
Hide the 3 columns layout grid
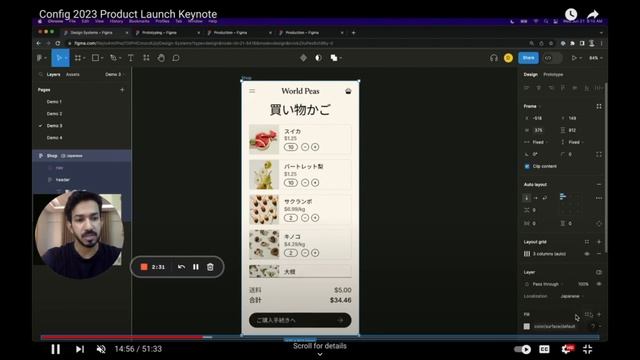point(587,254)
